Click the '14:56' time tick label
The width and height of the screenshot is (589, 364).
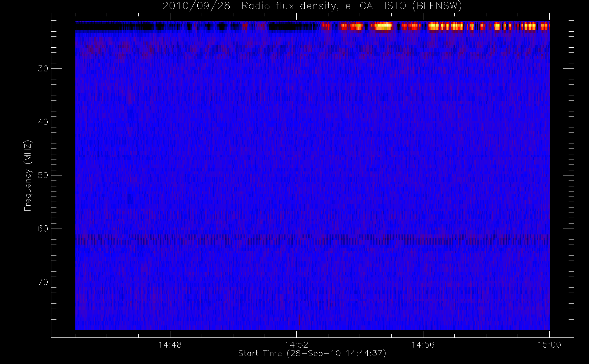[423, 345]
